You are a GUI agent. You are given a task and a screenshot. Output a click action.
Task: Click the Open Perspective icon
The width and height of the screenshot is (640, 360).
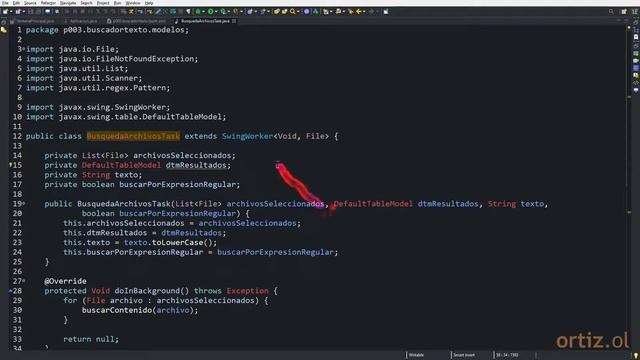624,11
